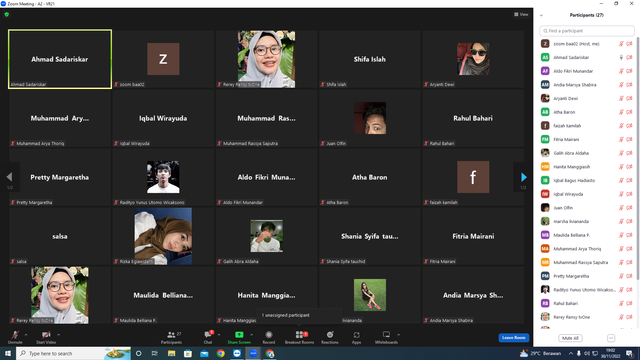Open the notification center icon

point(630,353)
